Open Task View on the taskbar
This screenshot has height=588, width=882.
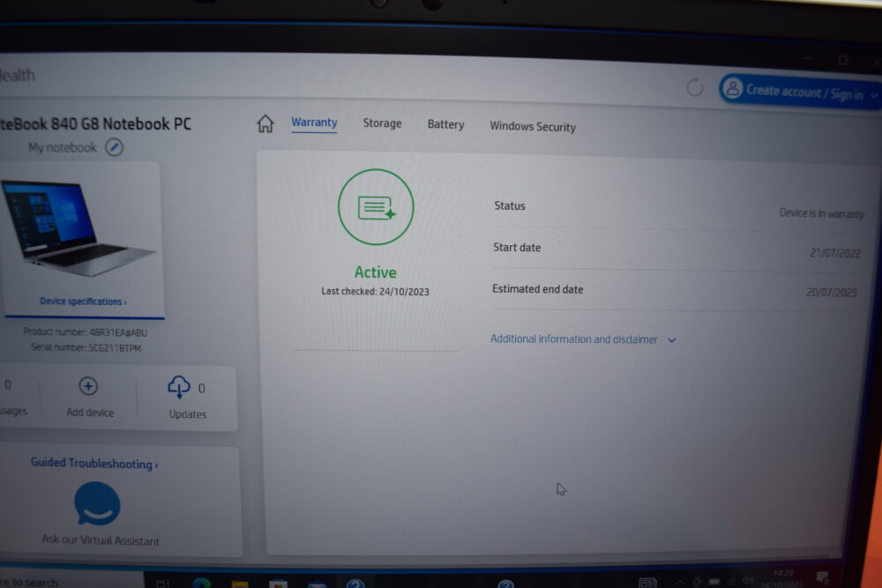pos(162,583)
